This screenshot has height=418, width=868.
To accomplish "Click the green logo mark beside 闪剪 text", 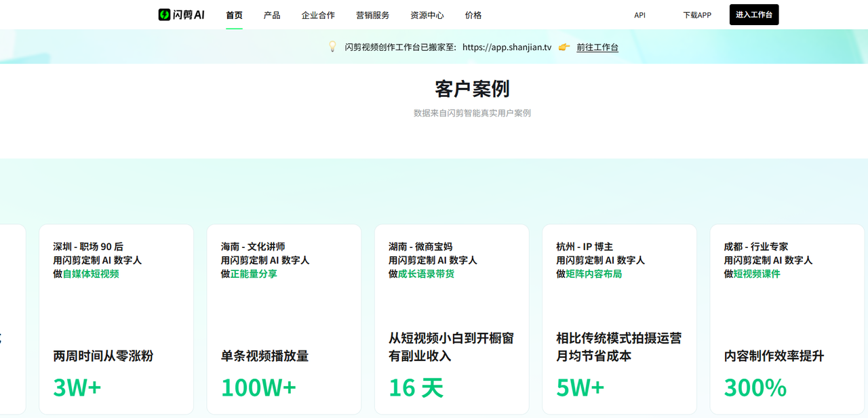I will click(163, 14).
